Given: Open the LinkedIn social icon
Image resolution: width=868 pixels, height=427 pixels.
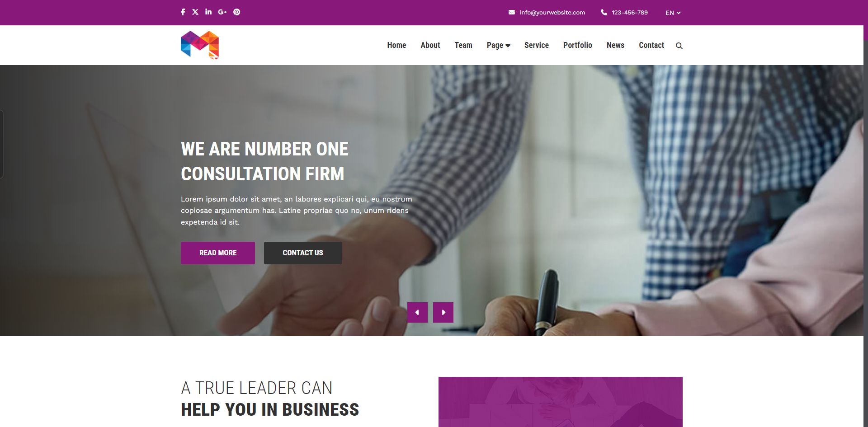Looking at the screenshot, I should (x=208, y=12).
